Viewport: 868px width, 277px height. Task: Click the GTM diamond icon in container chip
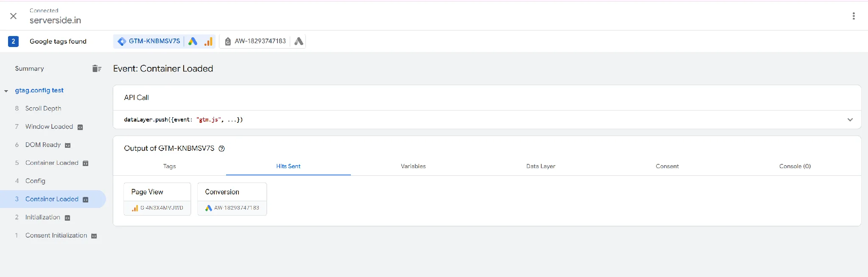122,41
